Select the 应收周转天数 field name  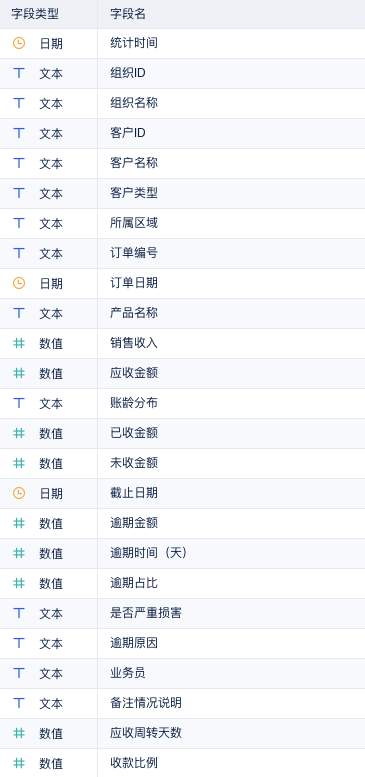tap(146, 732)
